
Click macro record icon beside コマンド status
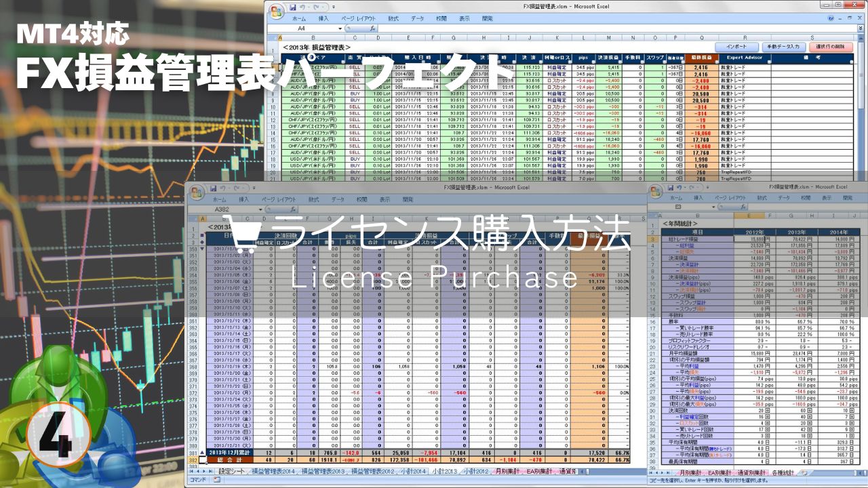click(x=217, y=479)
